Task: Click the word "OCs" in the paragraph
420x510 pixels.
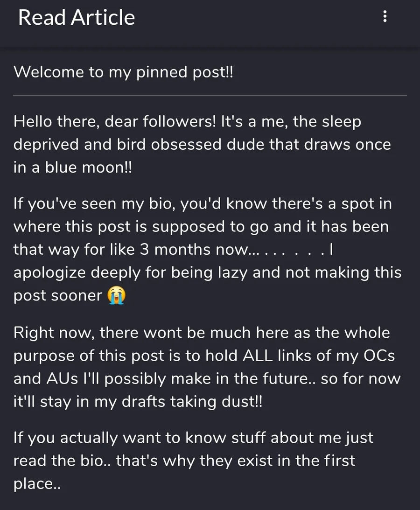Action: (376, 356)
